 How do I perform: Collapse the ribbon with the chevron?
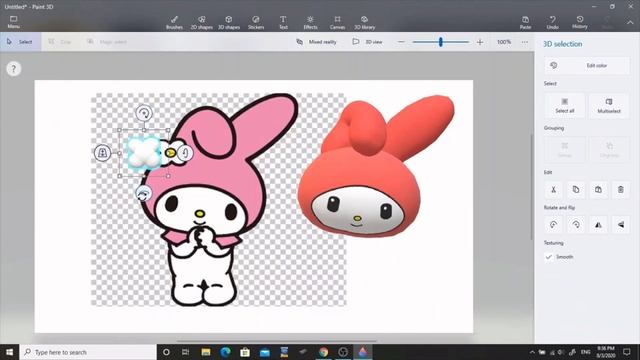click(630, 23)
